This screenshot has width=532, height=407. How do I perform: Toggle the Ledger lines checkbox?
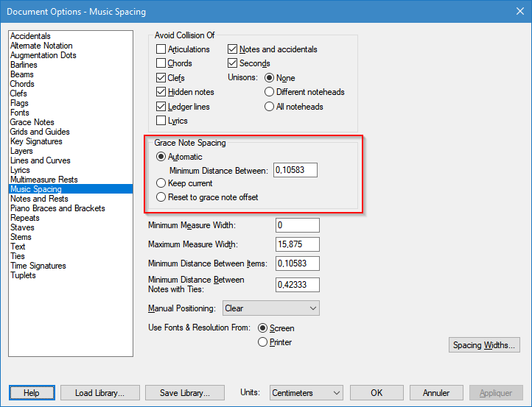click(x=161, y=107)
